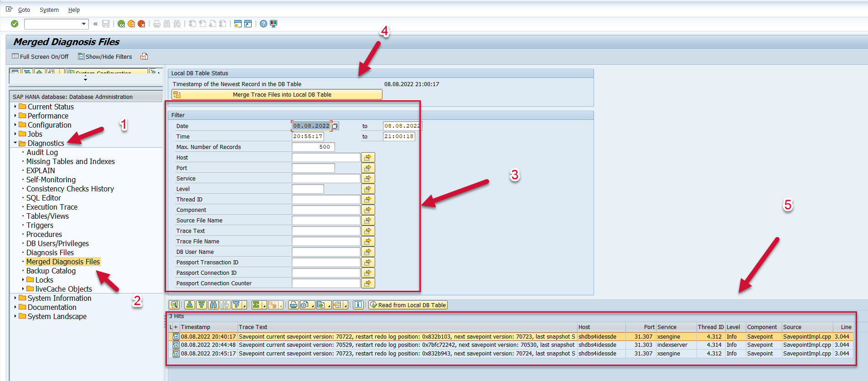
Task: Toggle Full Screen On/Off
Action: (x=41, y=57)
